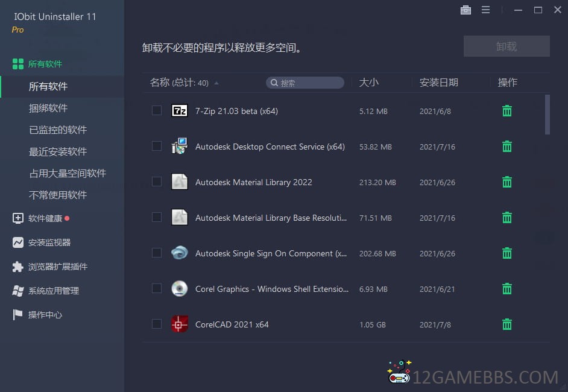This screenshot has width=568, height=392.
Task: Click the 1.05 GB size value
Action: pos(373,325)
